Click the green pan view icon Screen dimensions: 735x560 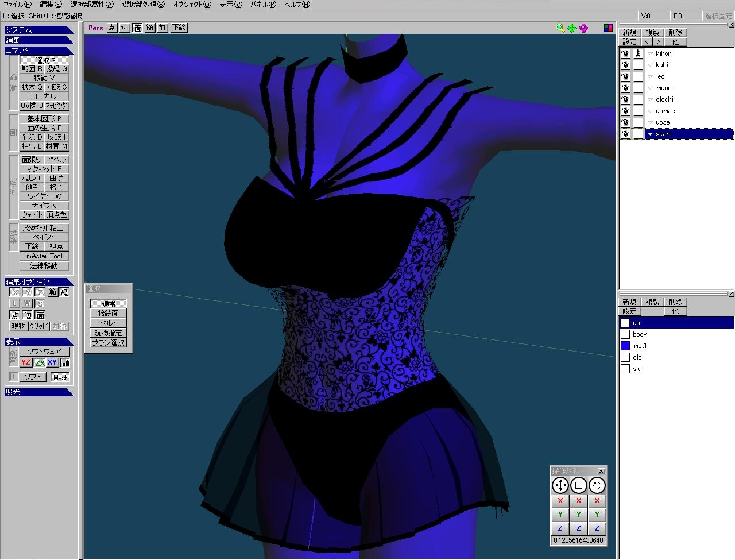(572, 28)
